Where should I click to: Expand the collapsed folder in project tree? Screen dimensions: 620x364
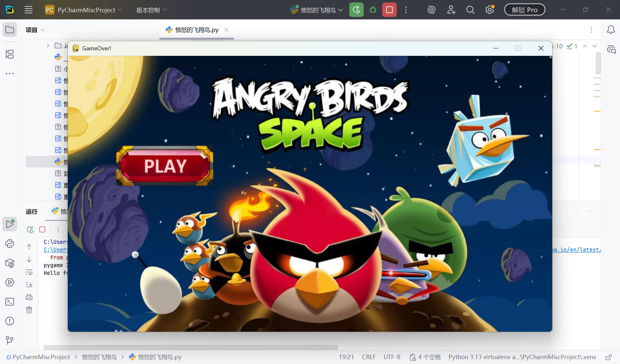tap(48, 45)
